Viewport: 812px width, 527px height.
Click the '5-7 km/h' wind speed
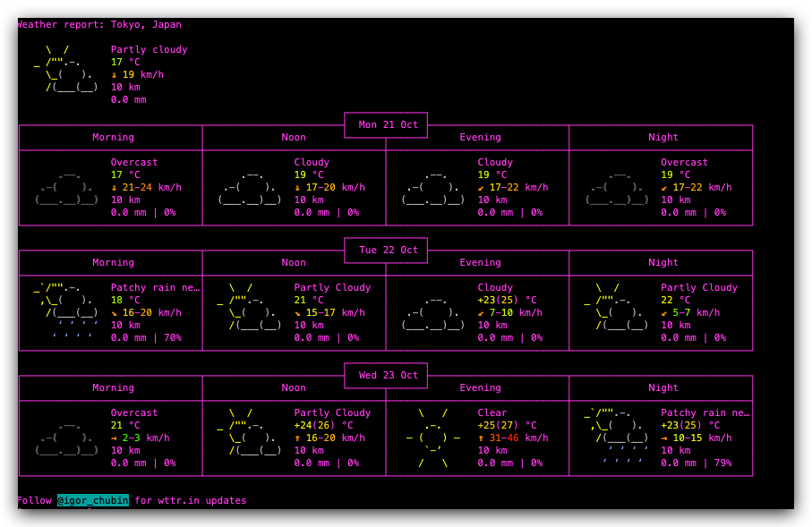696,312
